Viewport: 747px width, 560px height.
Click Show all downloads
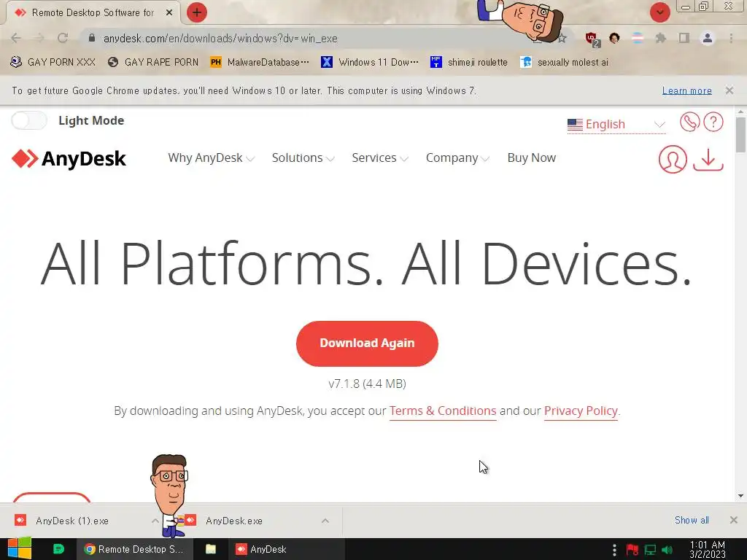pyautogui.click(x=692, y=520)
